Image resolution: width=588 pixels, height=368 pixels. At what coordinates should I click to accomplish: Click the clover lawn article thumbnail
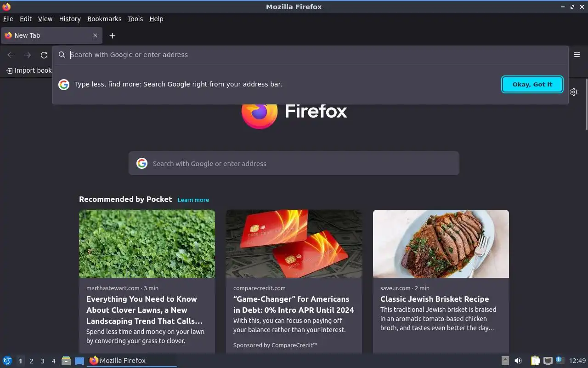click(147, 244)
